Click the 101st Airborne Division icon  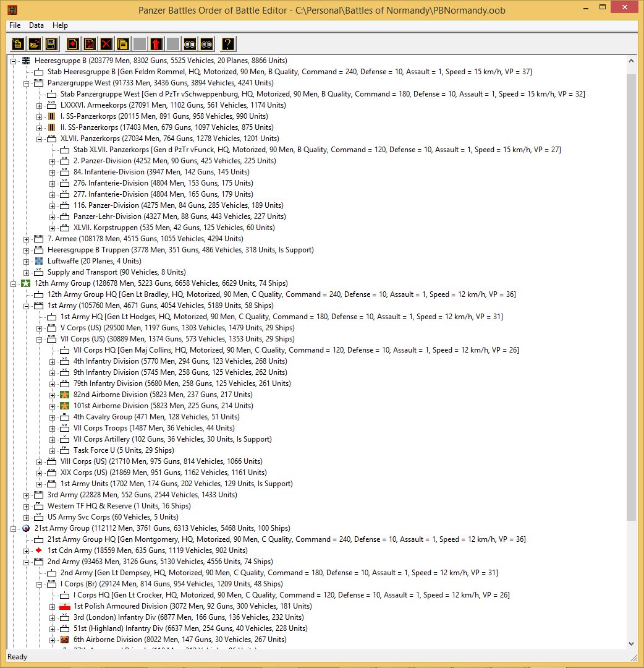(x=65, y=406)
